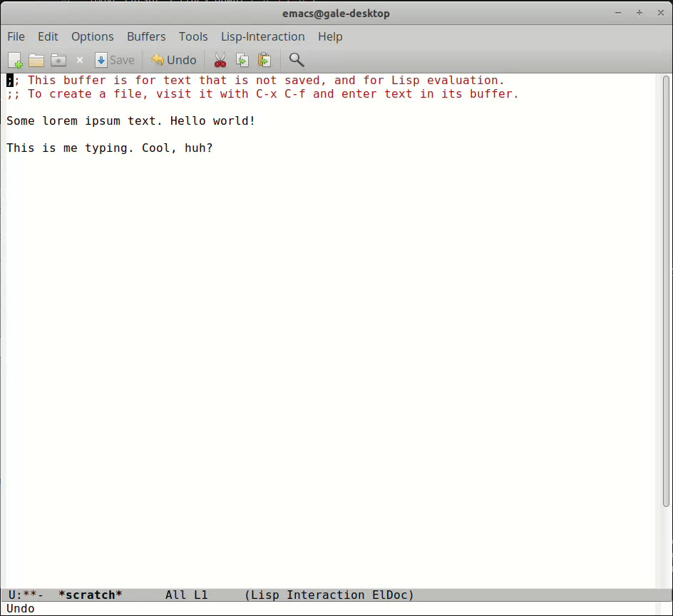Screen dimensions: 673x616
Task: Paste from clipboard using the toolbar icon
Action: (264, 60)
